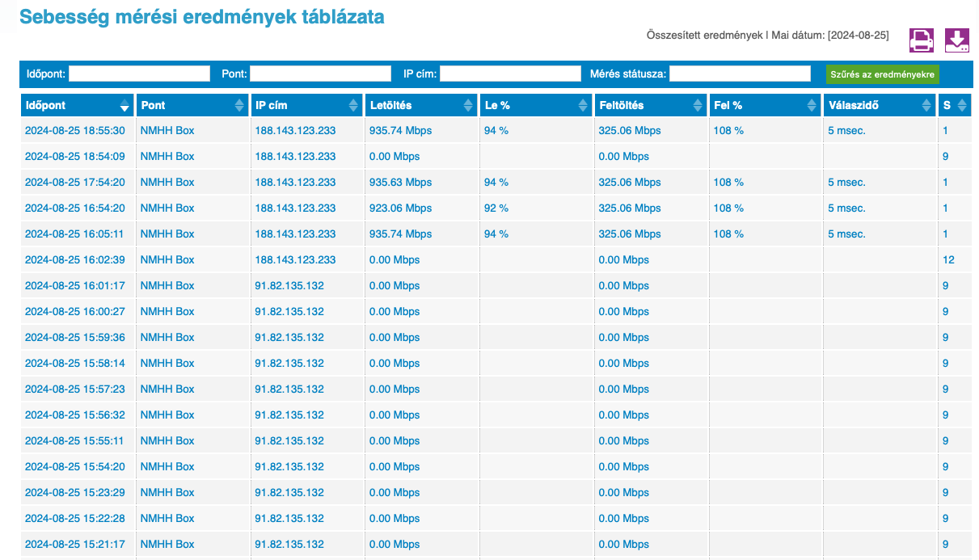This screenshot has height=560, width=979.
Task: Click IP 91.82.135.132 in 16:01:17 row
Action: [289, 286]
